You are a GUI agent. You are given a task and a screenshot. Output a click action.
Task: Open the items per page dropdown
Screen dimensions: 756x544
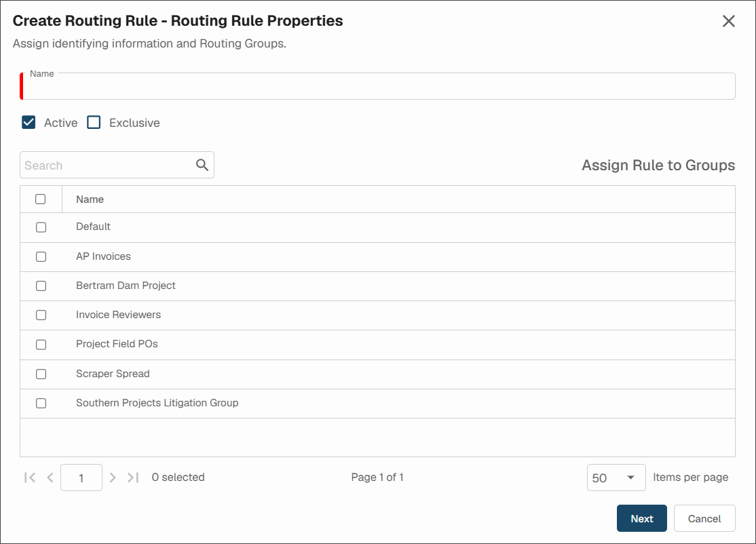[616, 478]
